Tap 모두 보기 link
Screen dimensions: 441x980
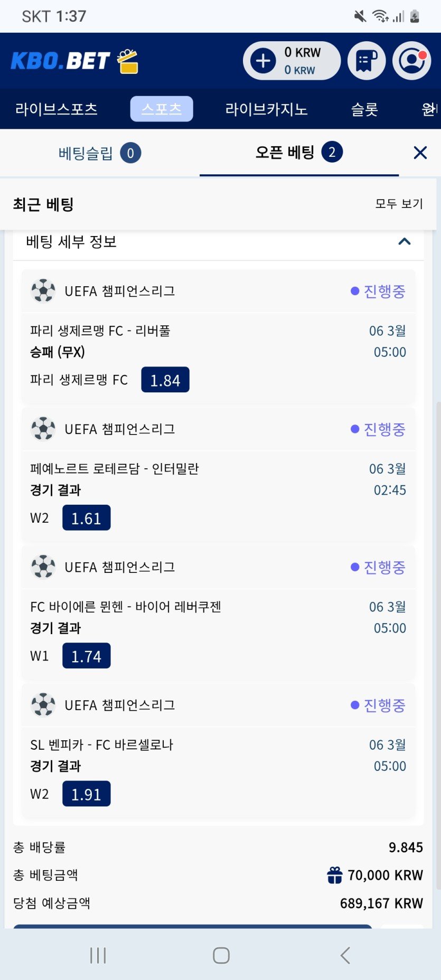point(399,204)
